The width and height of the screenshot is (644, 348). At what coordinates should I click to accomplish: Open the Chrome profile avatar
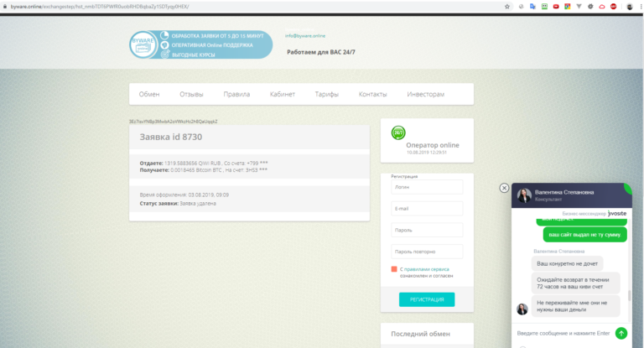coord(629,7)
